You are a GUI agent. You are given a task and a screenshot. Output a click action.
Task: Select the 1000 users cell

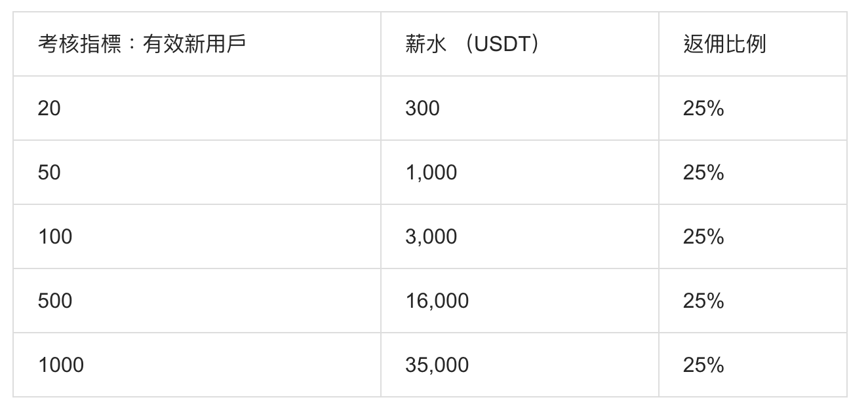coord(197,365)
